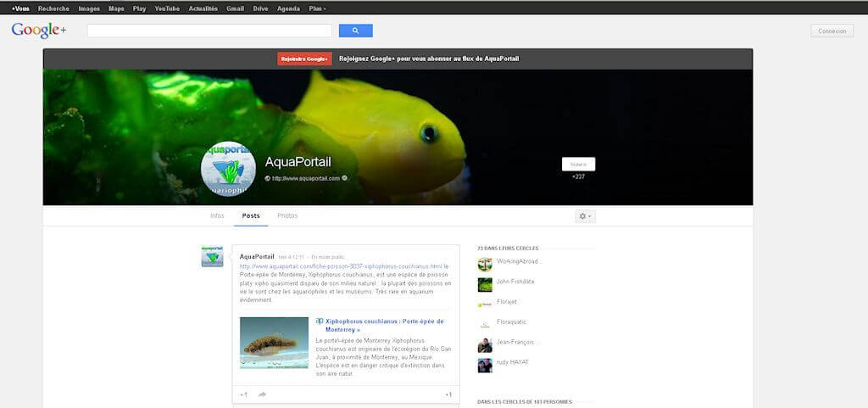The height and width of the screenshot is (408, 868).
Task: Click the 'Dans les cercles de 103 personnes' heading
Action: click(x=524, y=402)
